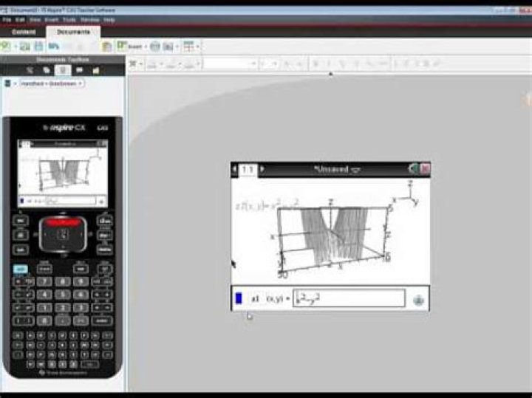Click the handheld keypad selector icon

7,83
